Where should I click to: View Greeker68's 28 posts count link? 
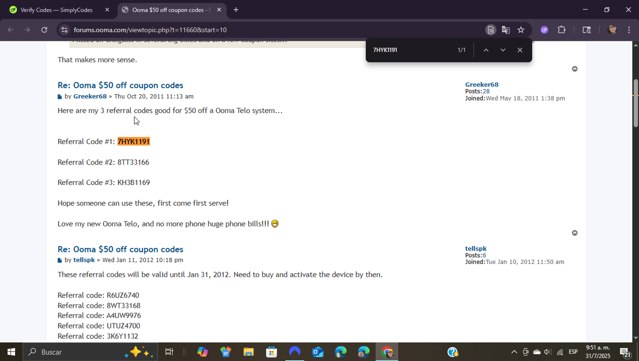coord(486,91)
